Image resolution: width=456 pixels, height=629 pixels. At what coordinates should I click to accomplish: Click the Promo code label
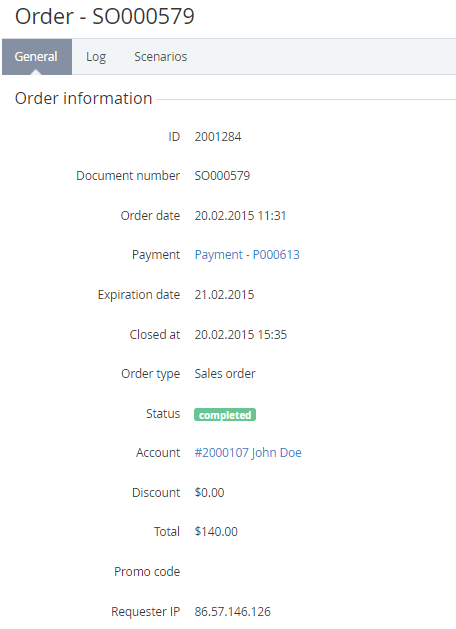(x=147, y=571)
